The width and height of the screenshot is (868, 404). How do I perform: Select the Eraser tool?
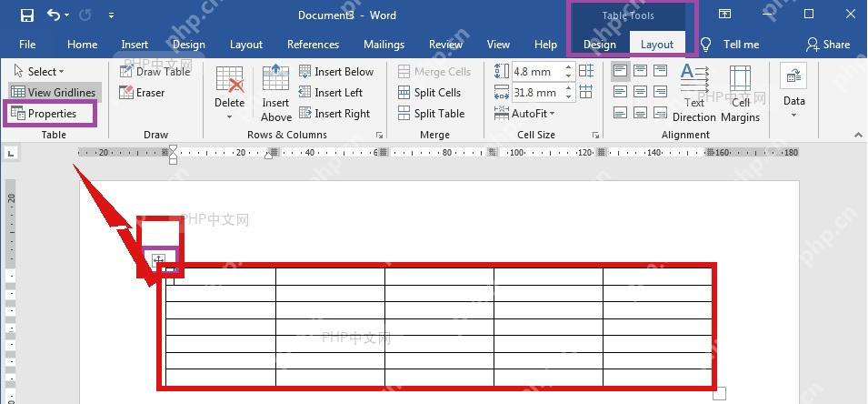pos(143,93)
